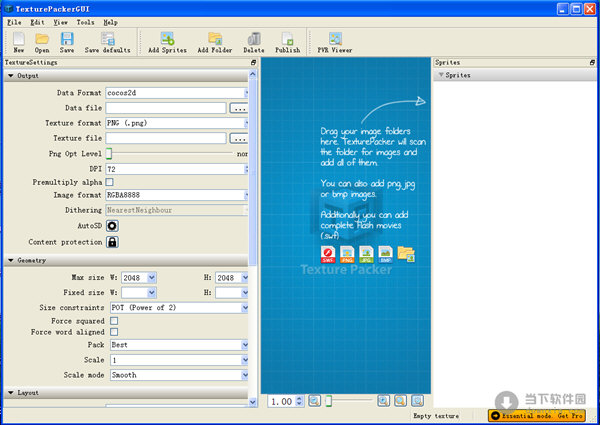Toggle Force word aligned checkbox
The image size is (600, 425).
pos(114,332)
